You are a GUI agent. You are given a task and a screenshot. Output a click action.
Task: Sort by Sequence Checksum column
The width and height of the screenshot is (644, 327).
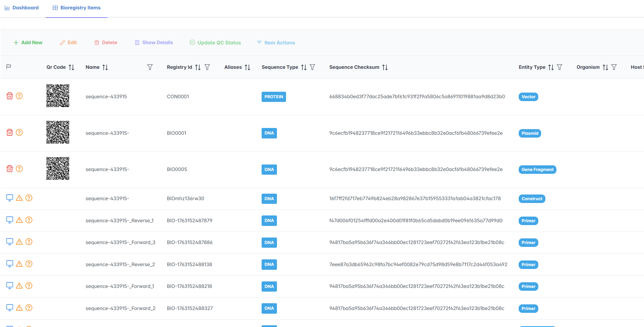[x=385, y=67]
